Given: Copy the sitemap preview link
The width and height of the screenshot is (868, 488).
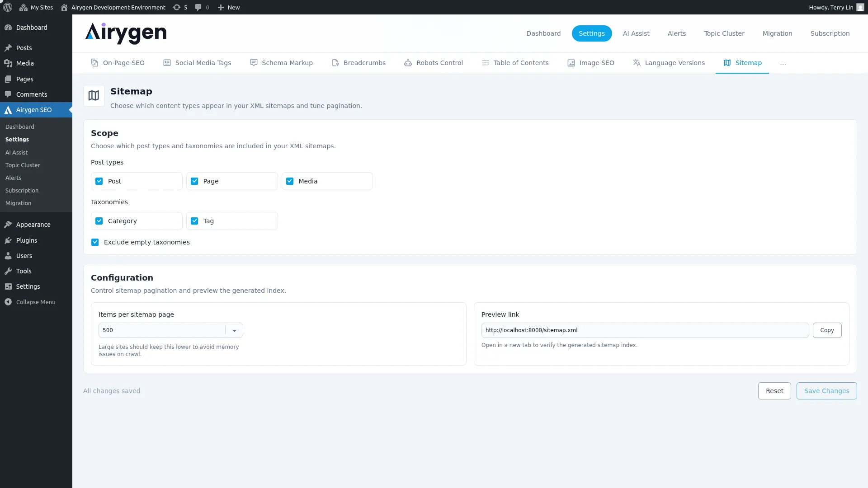Looking at the screenshot, I should point(827,330).
